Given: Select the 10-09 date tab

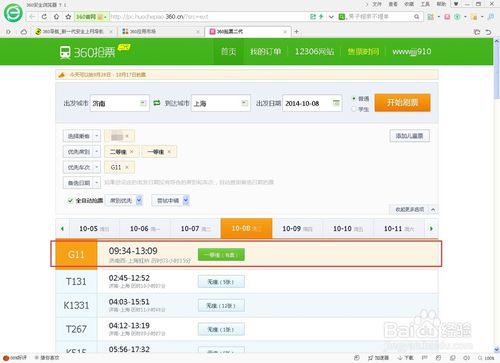Looking at the screenshot, I should pos(297,229).
